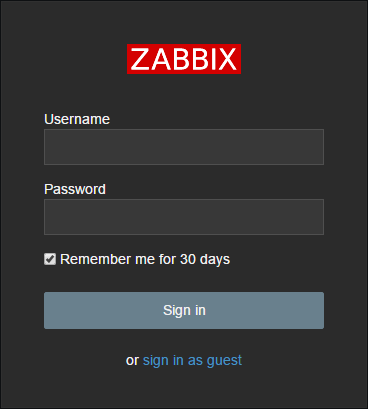
Task: Uncheck the Remember me checkbox
Action: click(50, 259)
